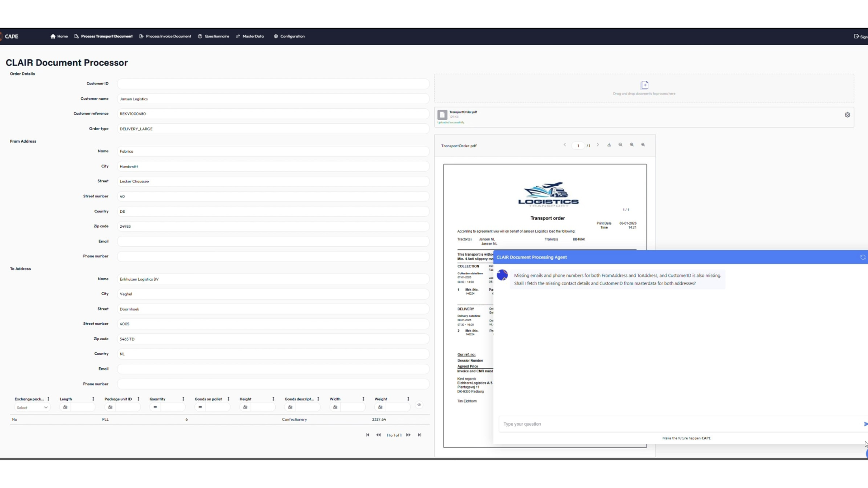Click the agent avatar in chat
Image resolution: width=868 pixels, height=488 pixels.
(x=502, y=275)
